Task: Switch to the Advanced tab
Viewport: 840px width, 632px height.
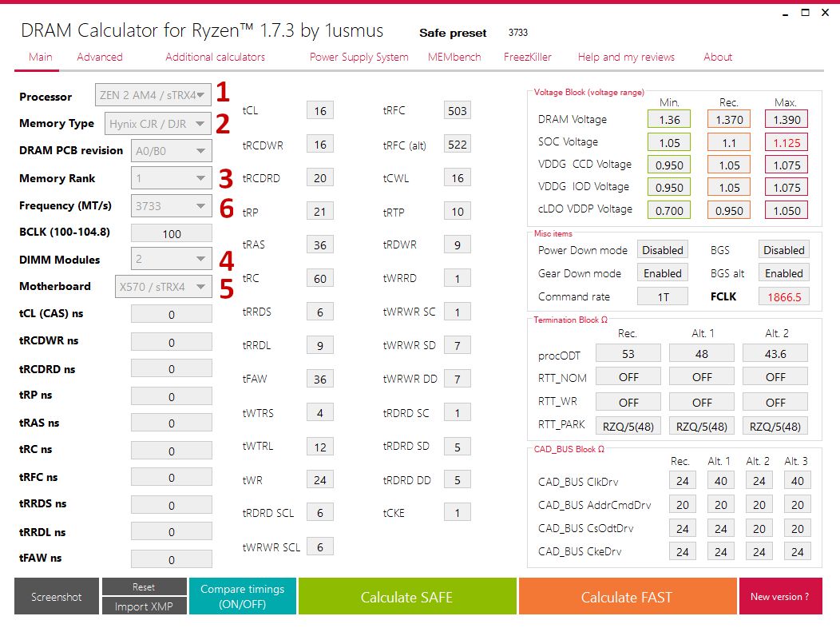Action: coord(100,57)
